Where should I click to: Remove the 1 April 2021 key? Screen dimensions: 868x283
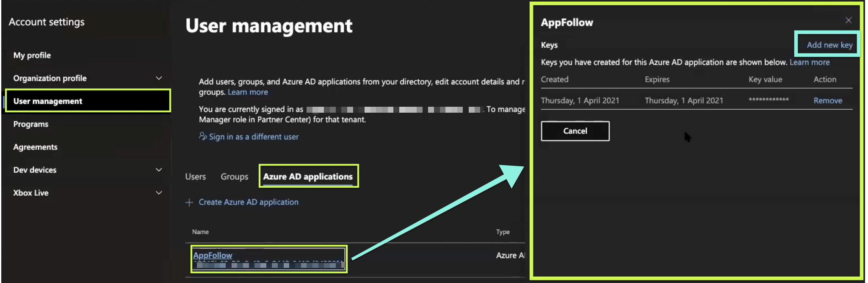click(x=828, y=100)
